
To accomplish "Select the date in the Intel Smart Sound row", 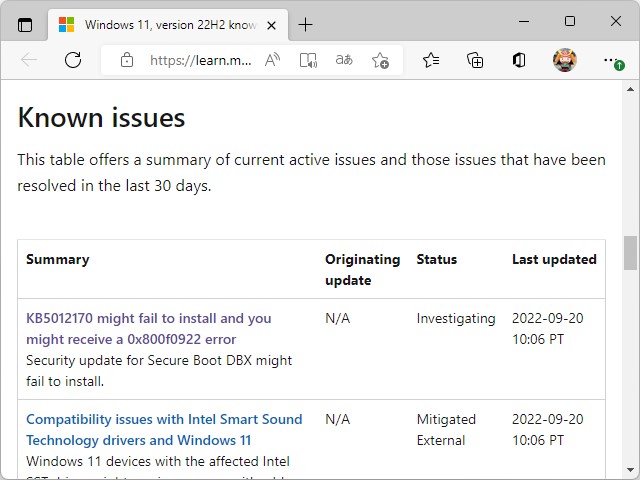I will point(547,430).
